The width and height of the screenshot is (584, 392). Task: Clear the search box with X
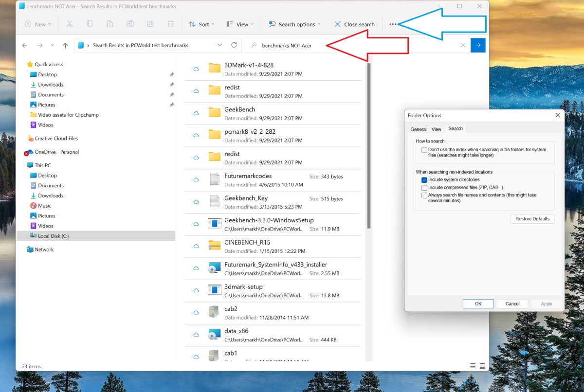click(463, 45)
